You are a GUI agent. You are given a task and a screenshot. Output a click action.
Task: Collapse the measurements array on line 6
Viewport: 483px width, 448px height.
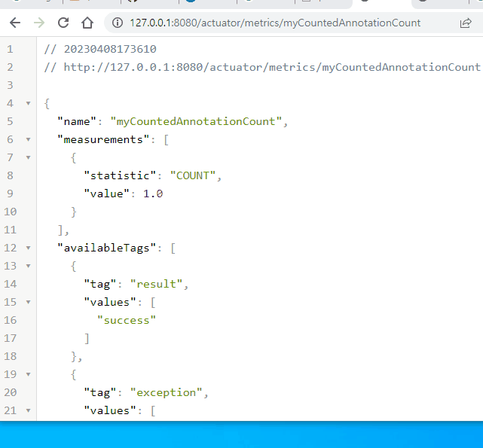click(x=29, y=139)
